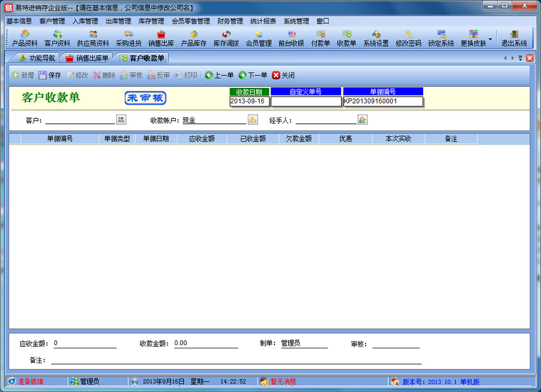Open 会员管理 toolbar icon
Viewport: 541px width, 392px height.
(x=259, y=38)
